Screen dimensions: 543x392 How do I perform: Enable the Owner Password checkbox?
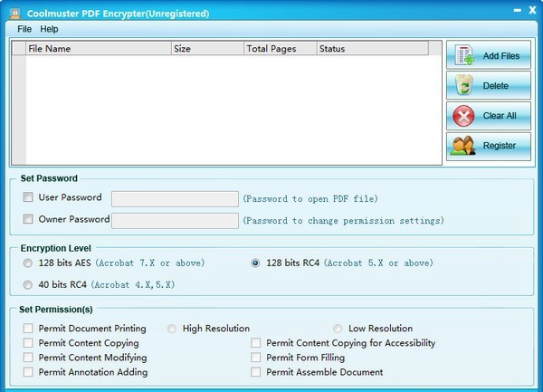(x=28, y=219)
